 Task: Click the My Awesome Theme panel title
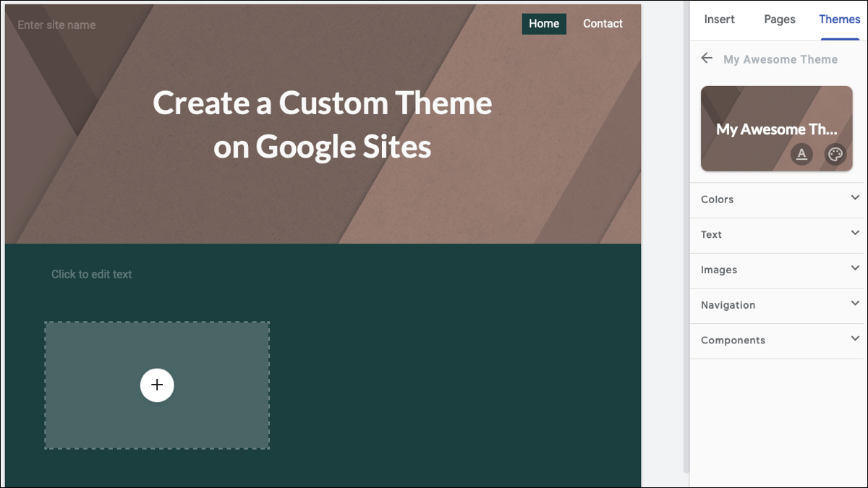780,59
